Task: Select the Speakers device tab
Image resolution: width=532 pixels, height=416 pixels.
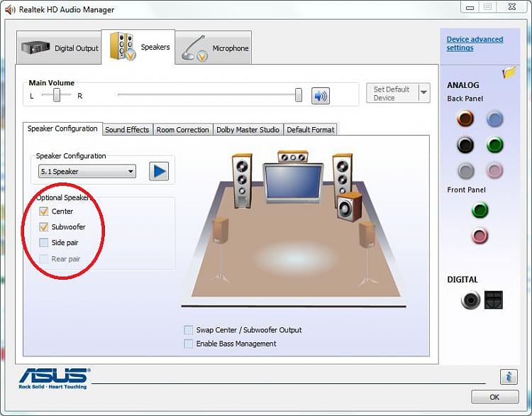Action: [138, 47]
